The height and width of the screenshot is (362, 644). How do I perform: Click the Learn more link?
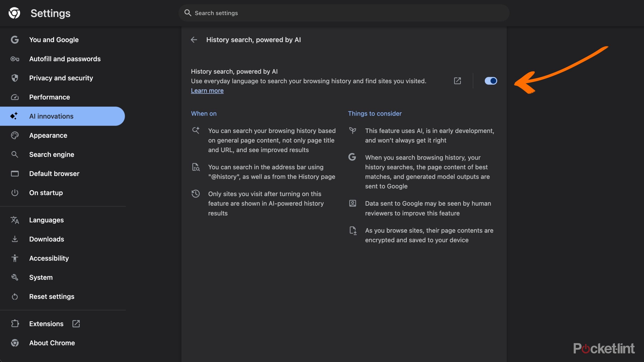pyautogui.click(x=207, y=90)
